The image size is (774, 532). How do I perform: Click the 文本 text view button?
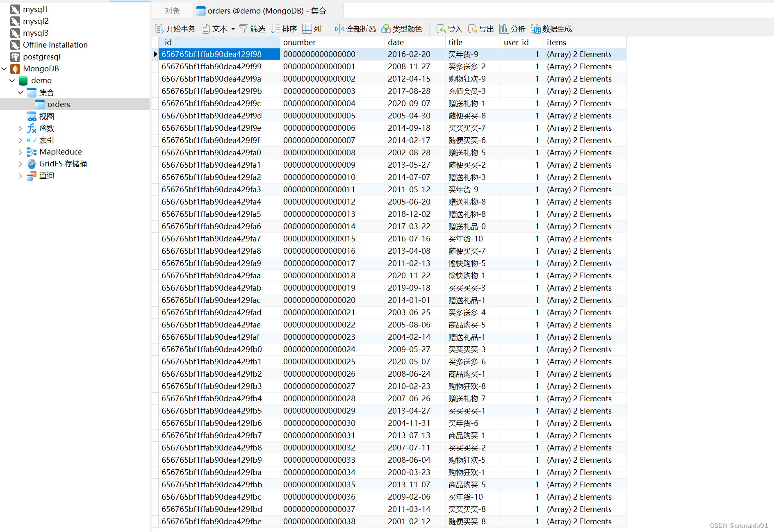[x=214, y=29]
